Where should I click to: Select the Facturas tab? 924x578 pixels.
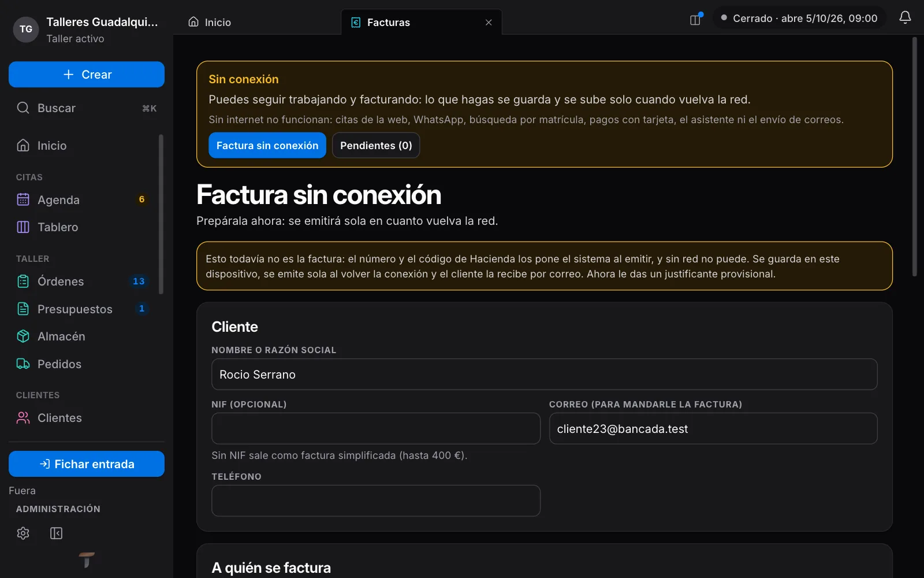coord(421,23)
